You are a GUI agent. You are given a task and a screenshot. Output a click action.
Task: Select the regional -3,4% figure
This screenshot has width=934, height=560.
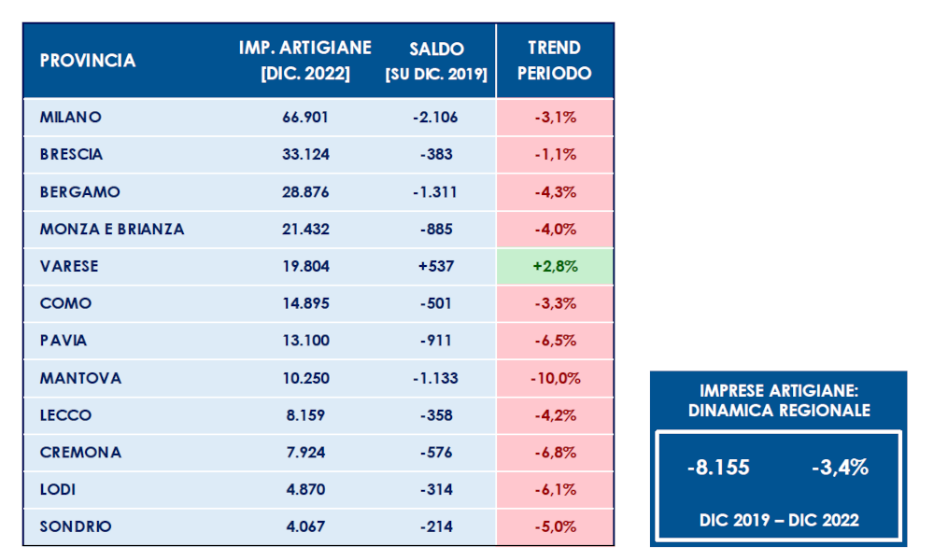point(839,468)
